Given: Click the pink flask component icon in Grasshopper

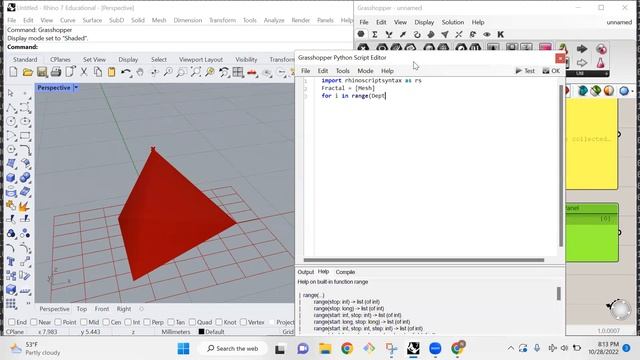Looking at the screenshot, I should pos(600,63).
